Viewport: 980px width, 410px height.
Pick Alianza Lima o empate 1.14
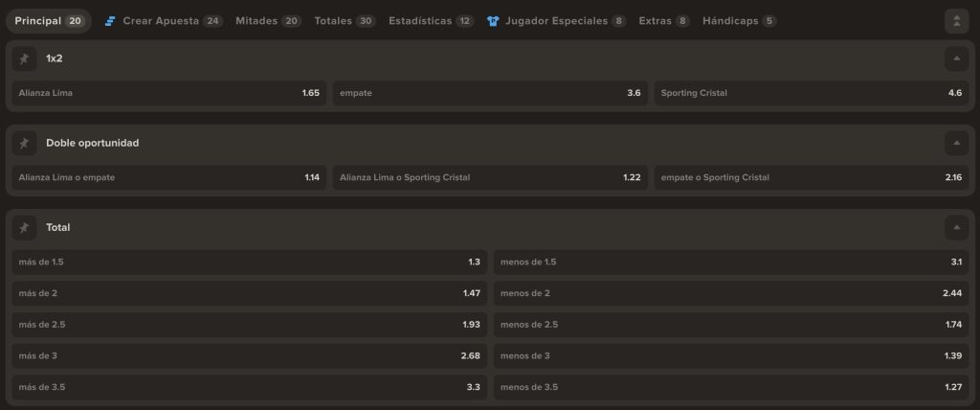(x=168, y=178)
